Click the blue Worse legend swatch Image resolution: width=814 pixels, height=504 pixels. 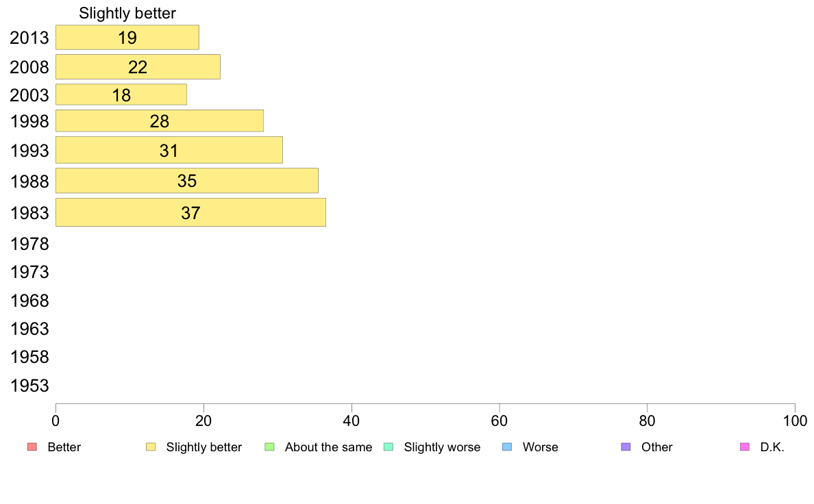pos(507,447)
